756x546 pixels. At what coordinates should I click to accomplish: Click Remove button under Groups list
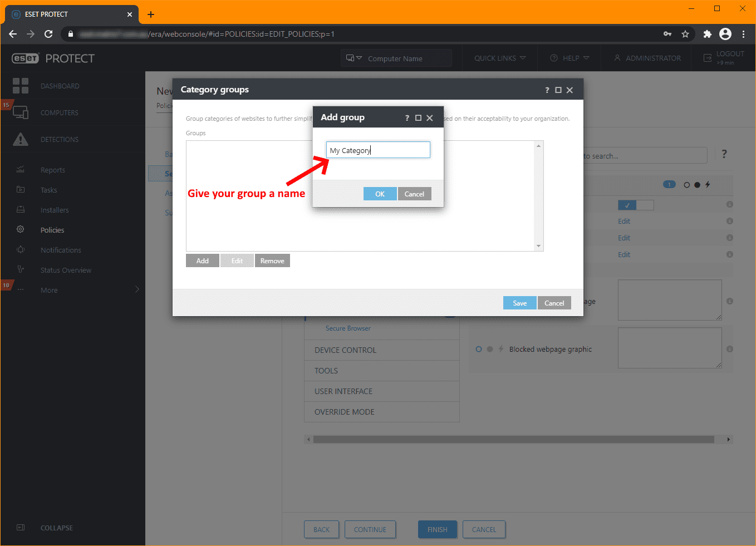click(x=272, y=260)
